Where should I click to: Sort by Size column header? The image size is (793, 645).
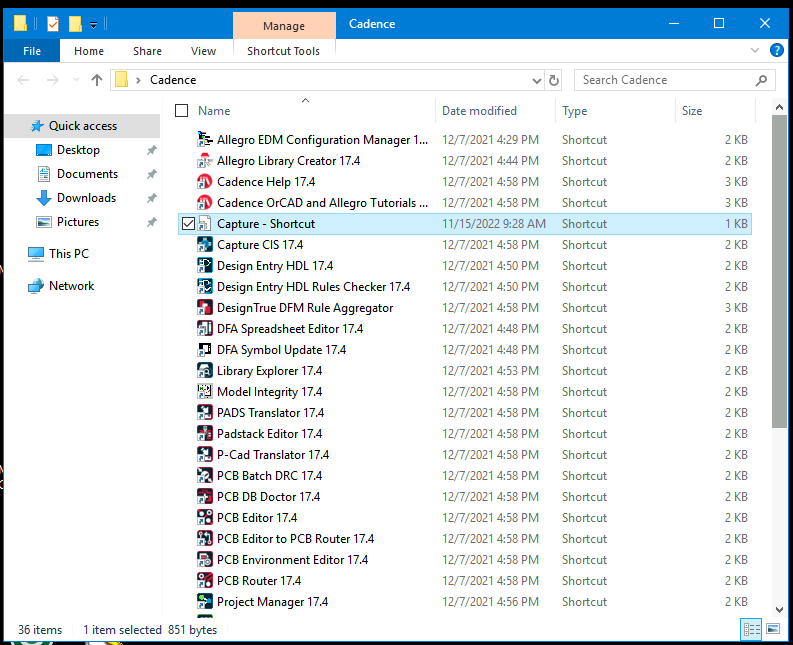click(x=692, y=111)
